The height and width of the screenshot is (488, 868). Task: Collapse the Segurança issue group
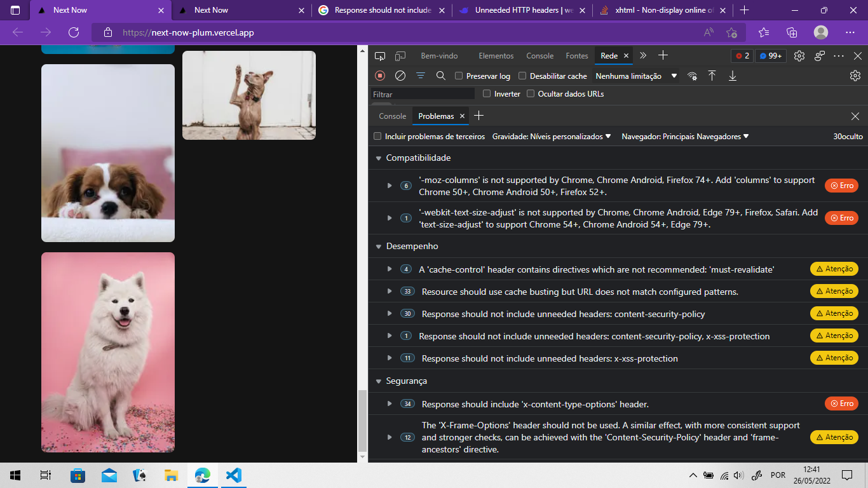coord(379,381)
